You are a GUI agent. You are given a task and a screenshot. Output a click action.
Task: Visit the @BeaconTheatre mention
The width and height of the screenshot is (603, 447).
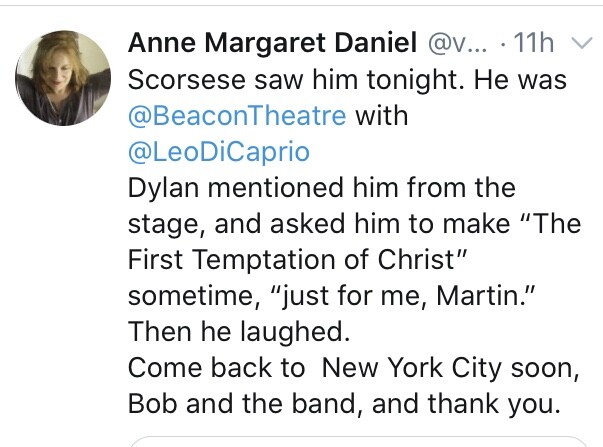(237, 116)
